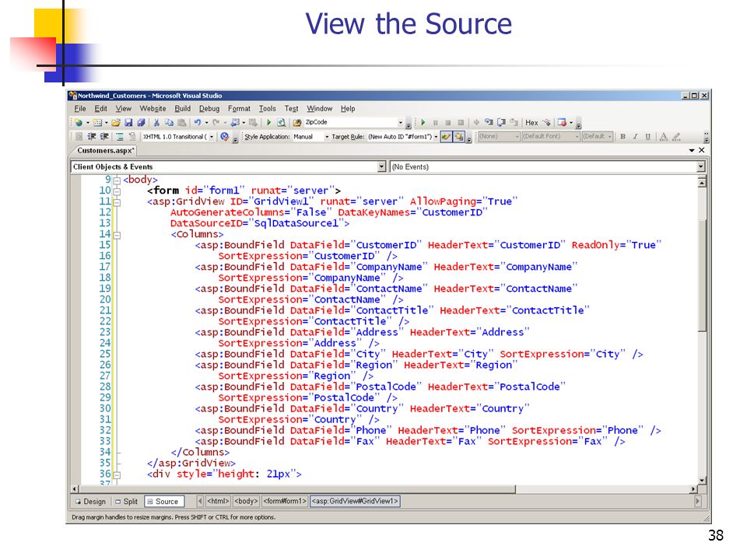Open the Edit menu
Screen dimensions: 747x560
pos(100,109)
